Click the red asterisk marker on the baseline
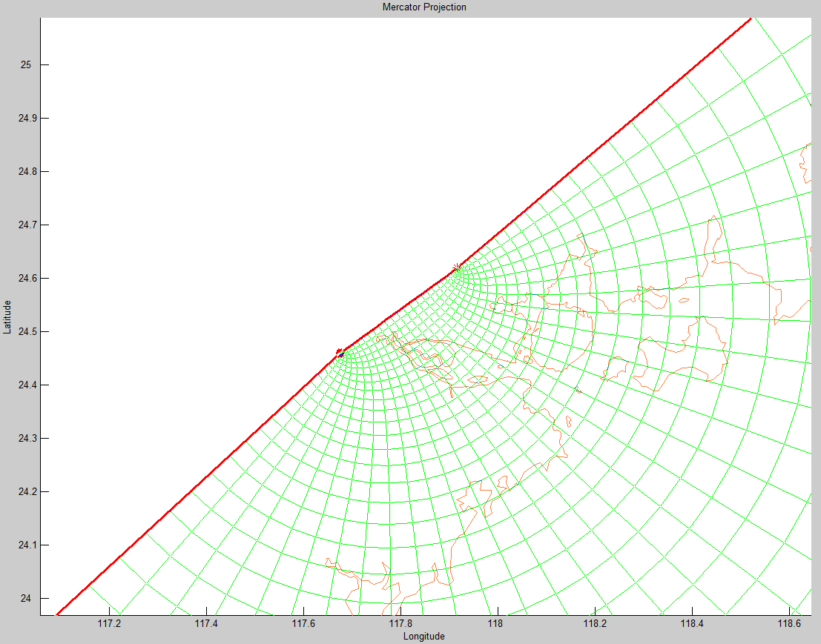Image resolution: width=821 pixels, height=644 pixels. click(x=457, y=267)
